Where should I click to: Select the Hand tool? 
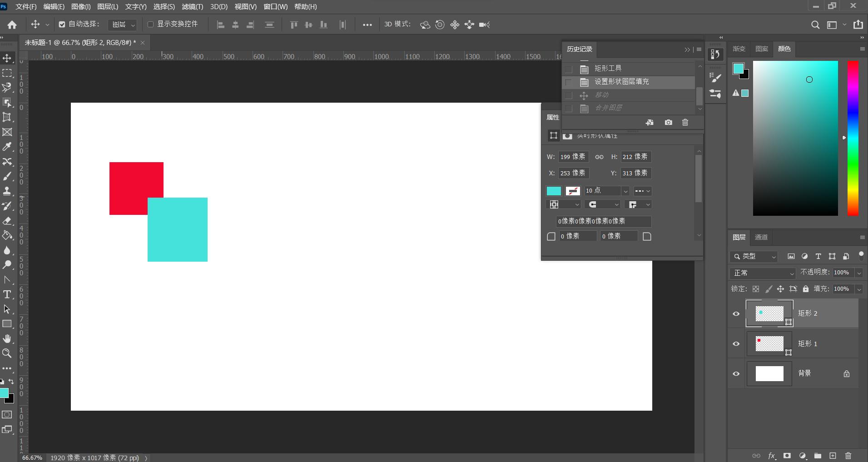coord(7,339)
